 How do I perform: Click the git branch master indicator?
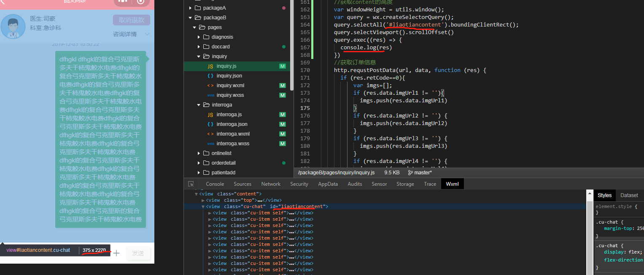click(420, 173)
